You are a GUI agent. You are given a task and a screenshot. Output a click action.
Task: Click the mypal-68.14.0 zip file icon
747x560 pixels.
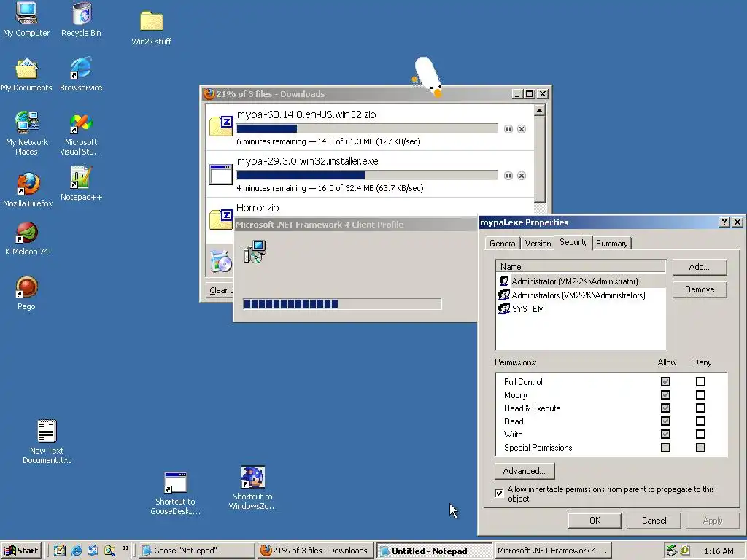pyautogui.click(x=220, y=126)
